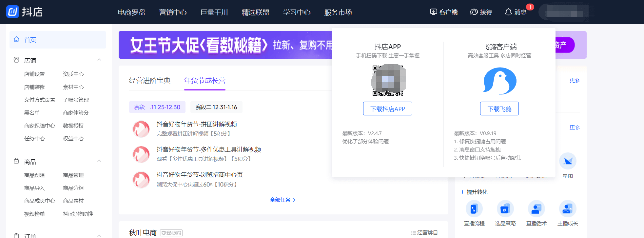The width and height of the screenshot is (644, 238).
Task: Click the 下载飞鸽 button
Action: coord(499,109)
